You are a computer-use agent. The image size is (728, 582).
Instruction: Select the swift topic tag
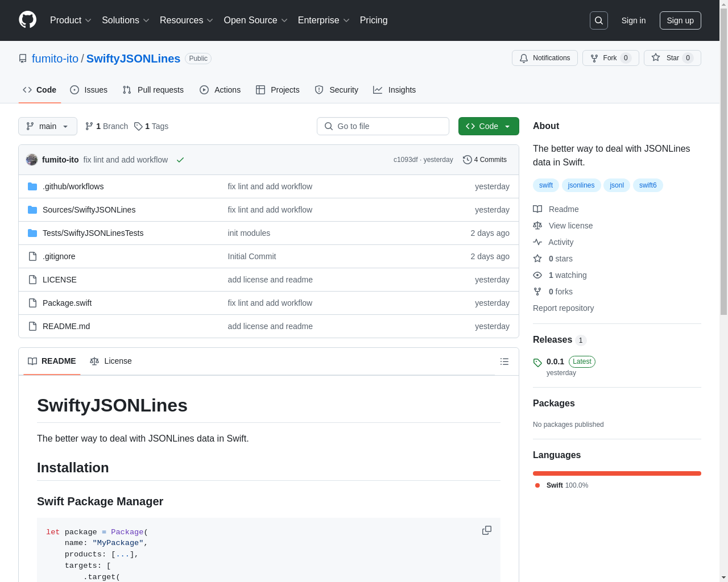tap(546, 185)
